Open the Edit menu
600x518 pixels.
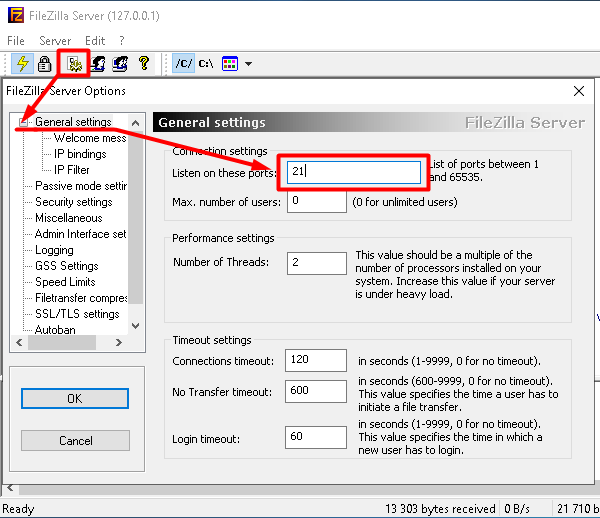(94, 41)
